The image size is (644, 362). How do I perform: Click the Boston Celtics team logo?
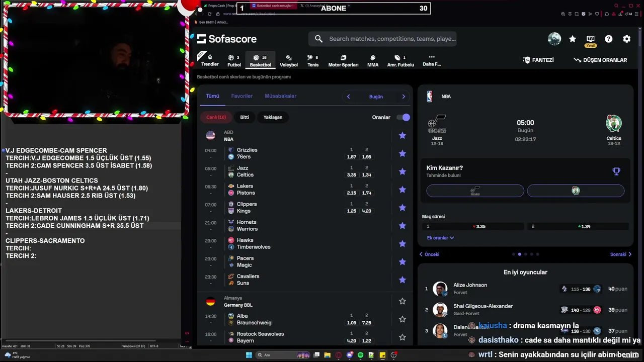[613, 124]
